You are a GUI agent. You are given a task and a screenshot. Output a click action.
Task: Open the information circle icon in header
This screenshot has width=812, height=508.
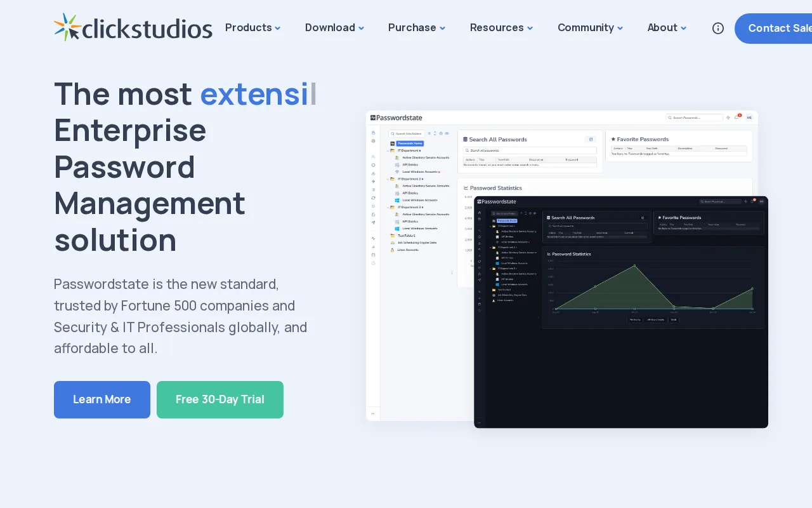coord(718,28)
